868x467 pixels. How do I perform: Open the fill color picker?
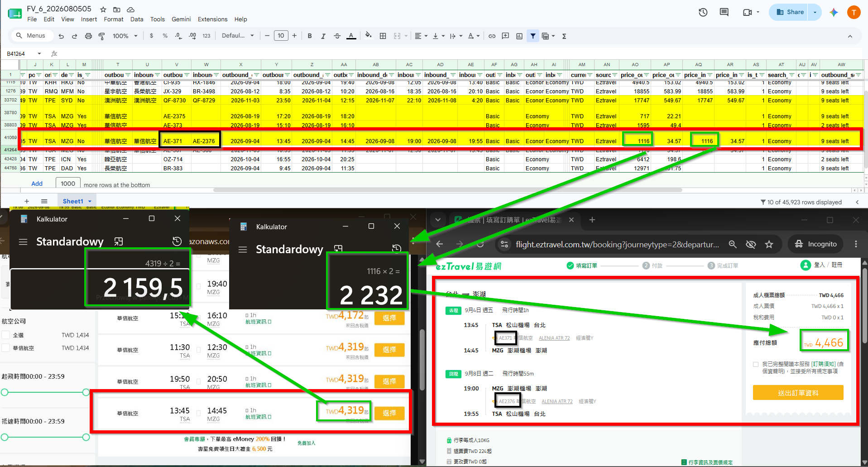369,36
